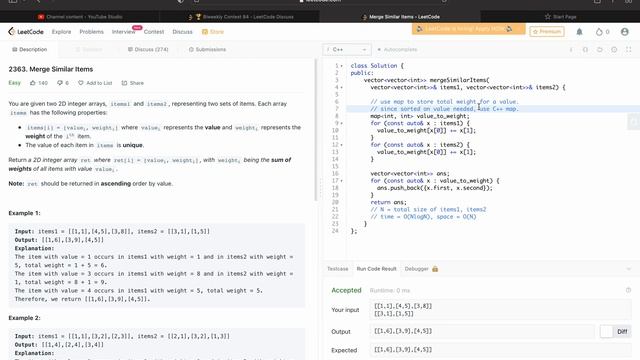This screenshot has height=360, width=640.
Task: Click Add to List heart icon
Action: (x=81, y=83)
